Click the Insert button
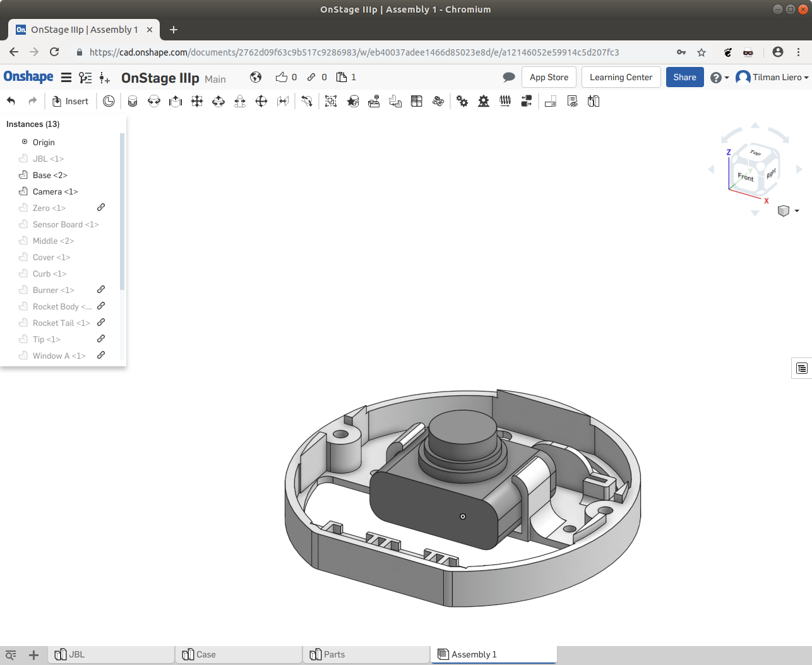 (x=70, y=101)
